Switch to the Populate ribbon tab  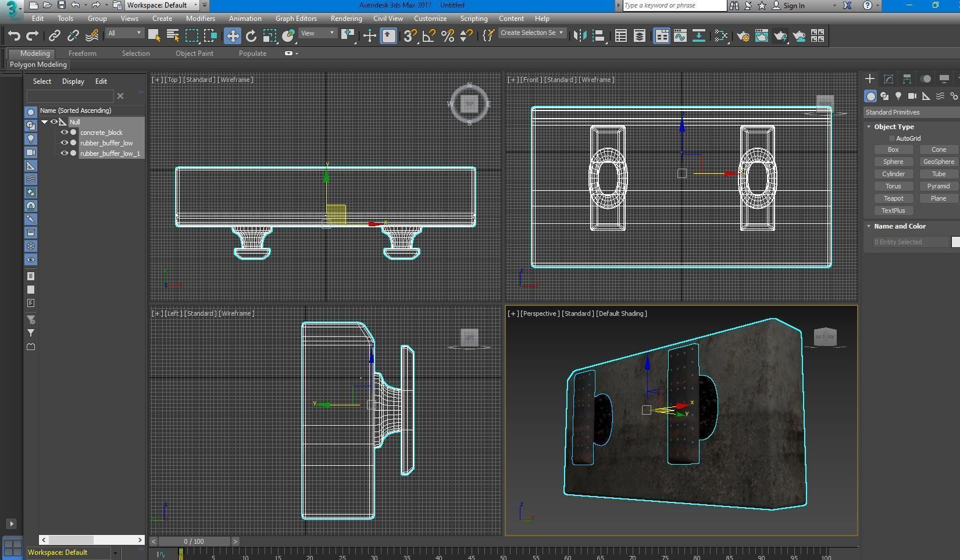252,53
